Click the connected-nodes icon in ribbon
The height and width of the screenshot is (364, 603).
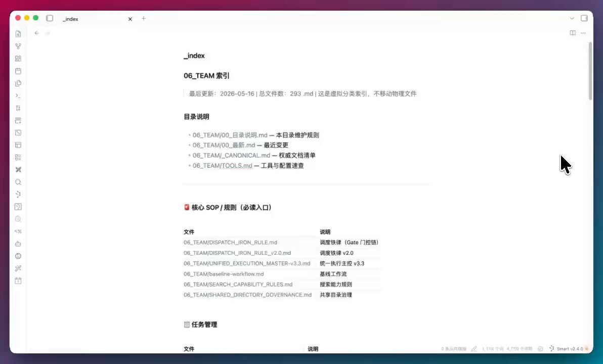pos(18,195)
